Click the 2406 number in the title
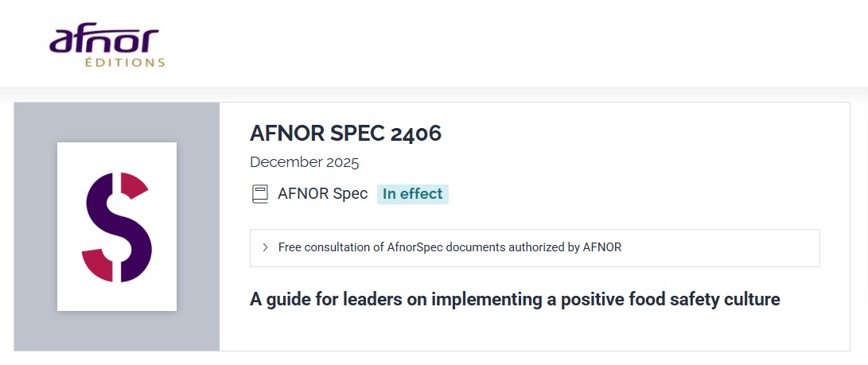 pyautogui.click(x=415, y=134)
